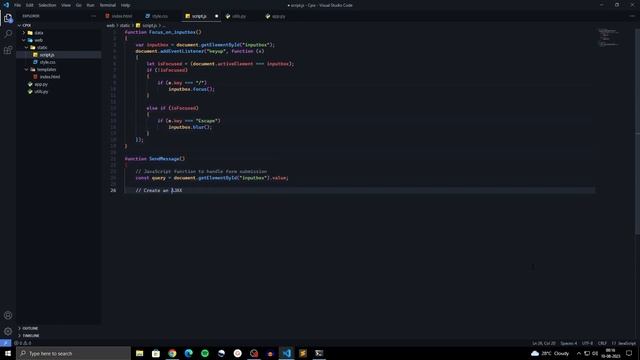
Task: Switch to the index.html tab
Action: pyautogui.click(x=122, y=16)
